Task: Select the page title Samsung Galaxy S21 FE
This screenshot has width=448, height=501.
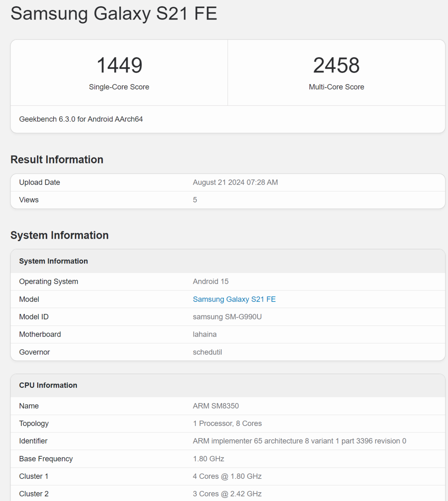Action: click(x=113, y=14)
